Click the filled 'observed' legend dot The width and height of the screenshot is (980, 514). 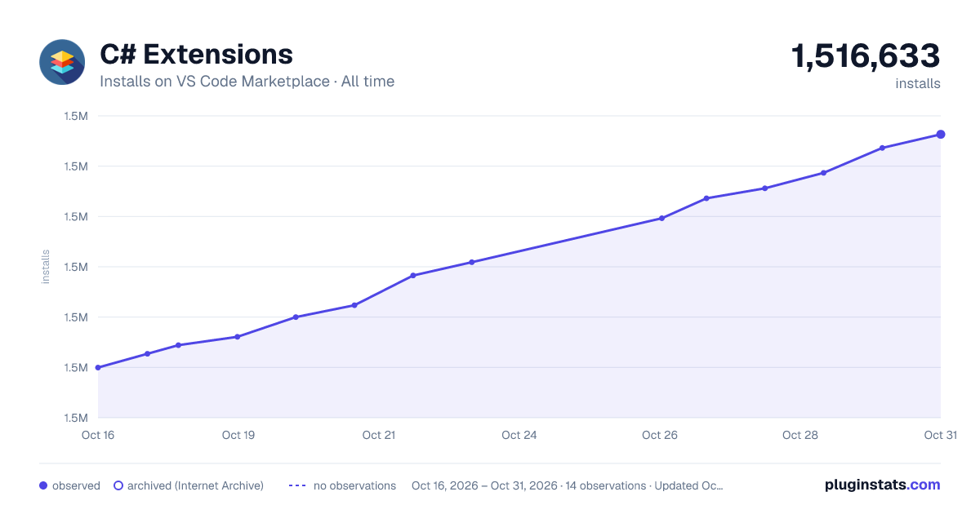pos(43,485)
